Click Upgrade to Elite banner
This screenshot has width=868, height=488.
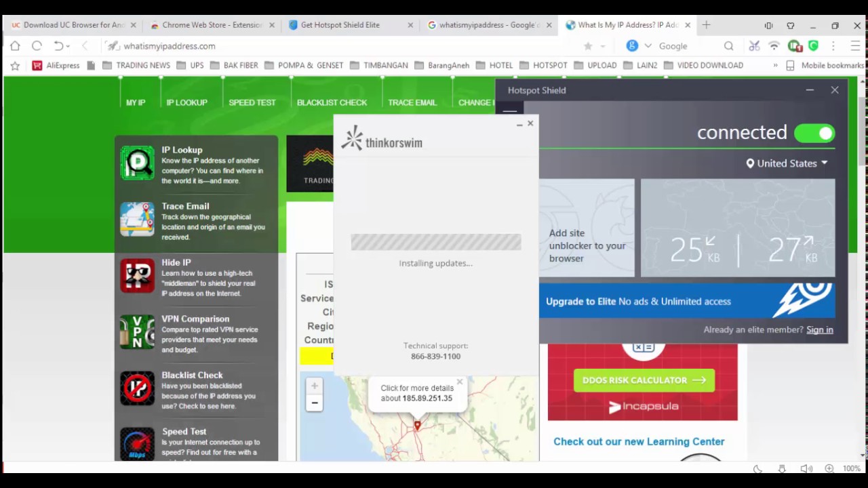point(687,301)
